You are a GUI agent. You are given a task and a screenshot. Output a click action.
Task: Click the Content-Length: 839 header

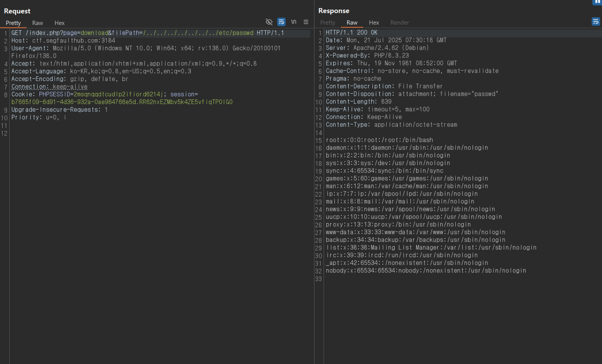pos(359,102)
